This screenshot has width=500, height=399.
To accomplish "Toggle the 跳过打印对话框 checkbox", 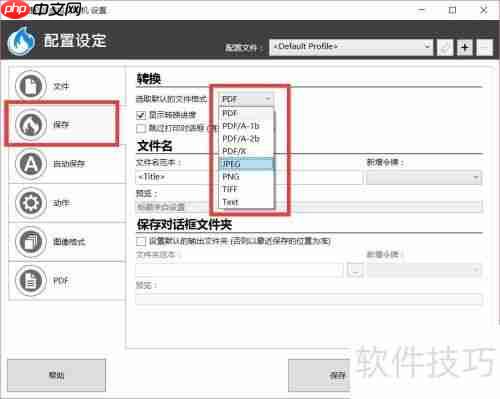I will 141,128.
